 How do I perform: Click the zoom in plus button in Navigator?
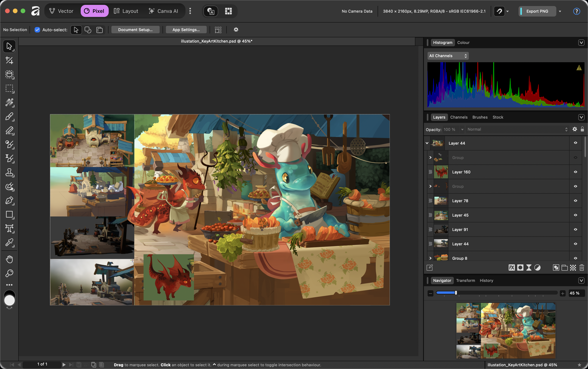(x=563, y=293)
